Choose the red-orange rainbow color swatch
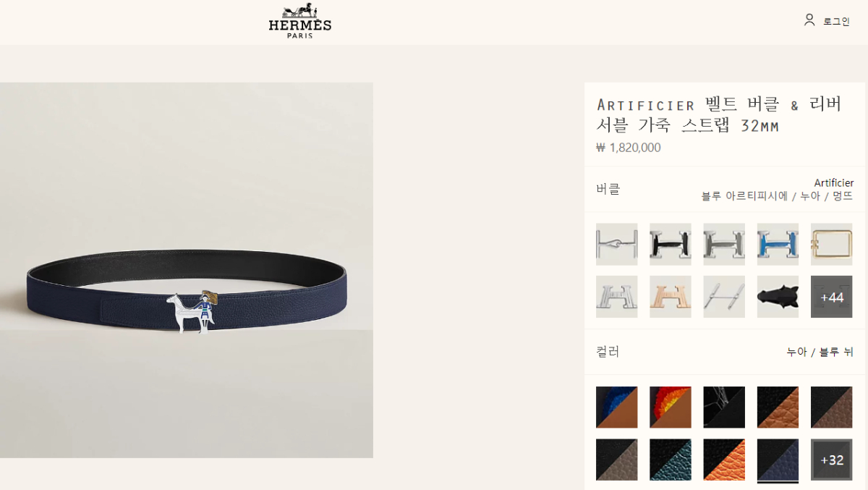 [x=670, y=407]
